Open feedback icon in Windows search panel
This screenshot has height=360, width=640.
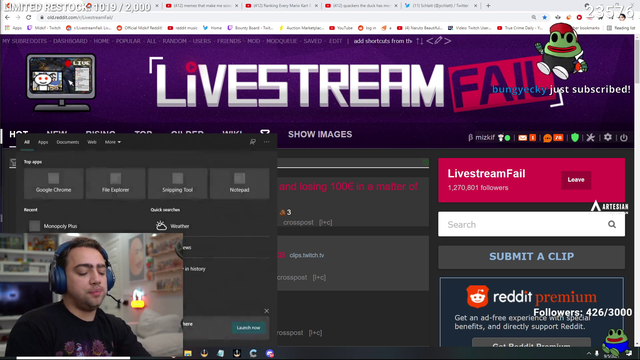(253, 142)
